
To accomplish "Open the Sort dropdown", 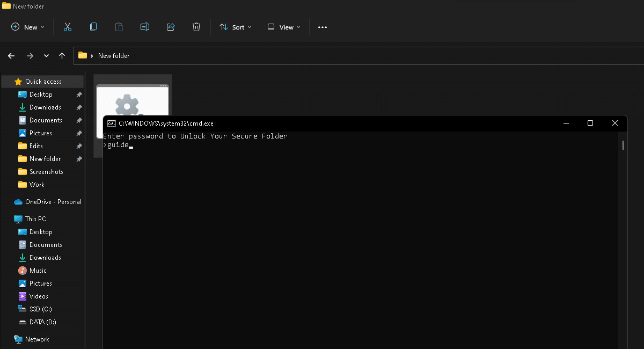I will [235, 27].
